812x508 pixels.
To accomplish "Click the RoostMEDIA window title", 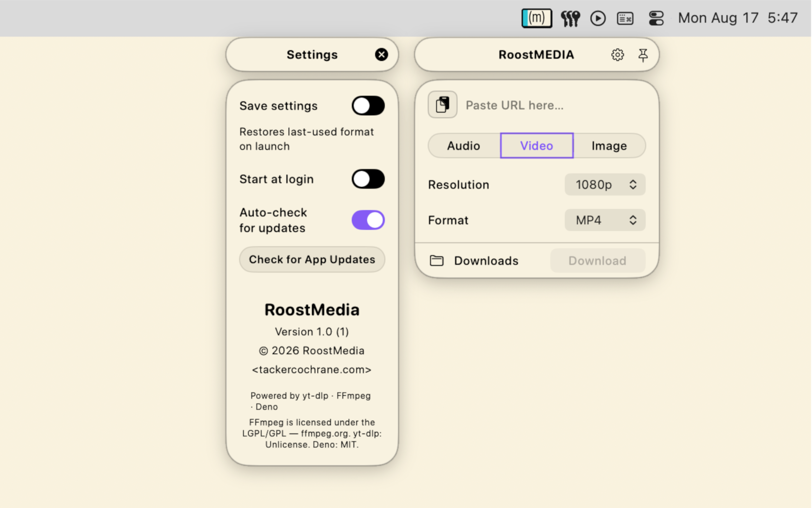I will 537,54.
